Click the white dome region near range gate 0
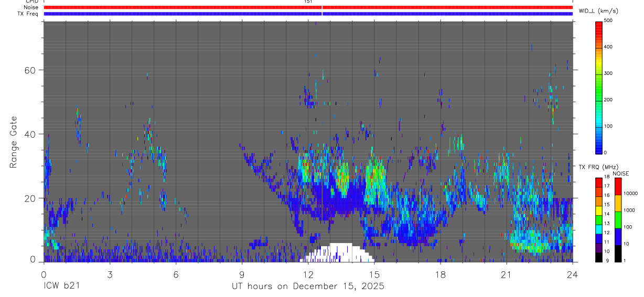 coord(337,254)
